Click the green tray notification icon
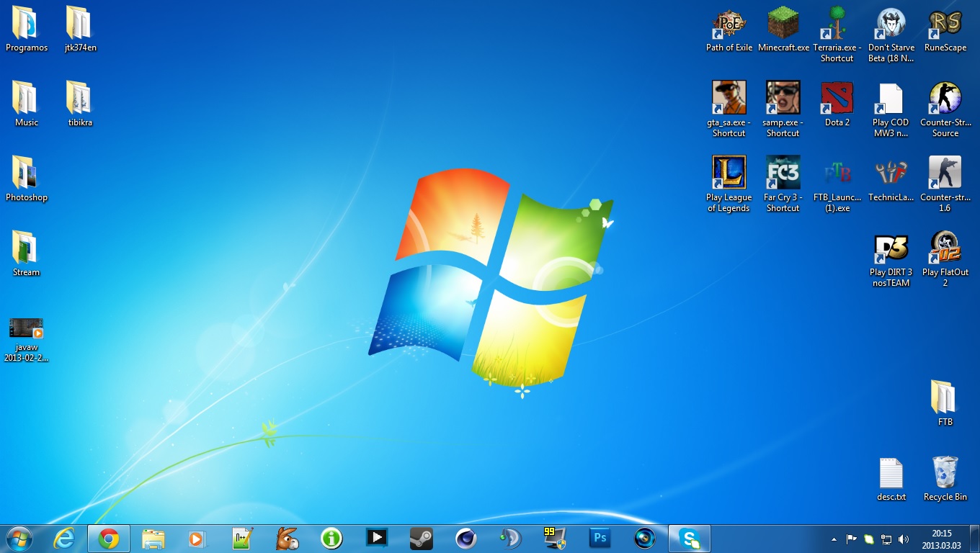Viewport: 980px width, 553px height. click(x=869, y=539)
